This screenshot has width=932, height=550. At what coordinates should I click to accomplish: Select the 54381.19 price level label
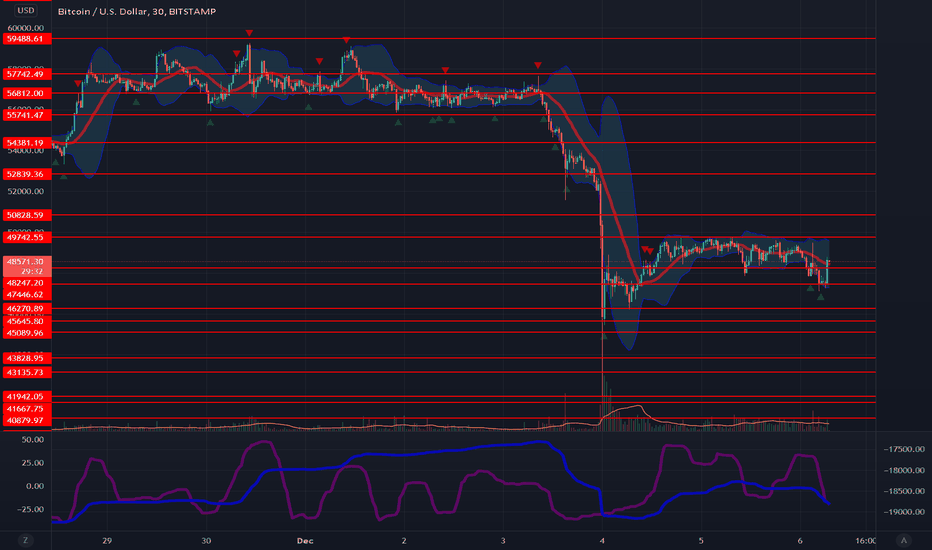click(x=27, y=143)
